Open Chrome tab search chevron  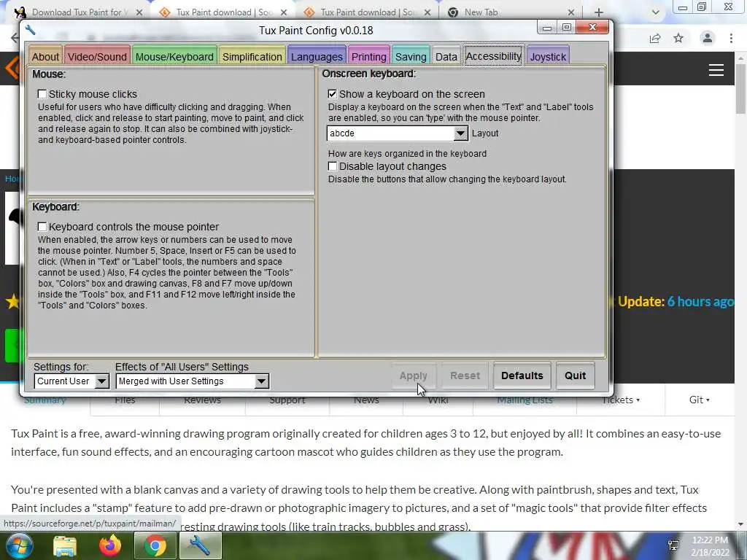tap(656, 12)
